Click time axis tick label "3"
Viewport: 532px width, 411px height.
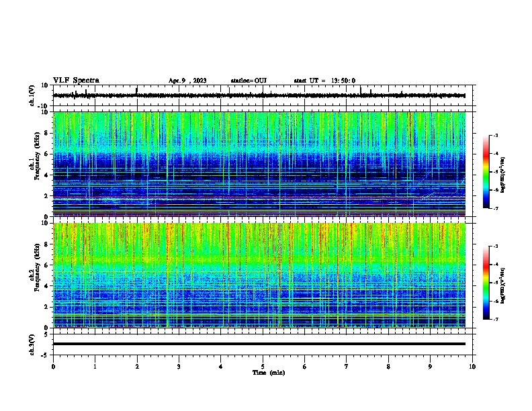(179, 367)
